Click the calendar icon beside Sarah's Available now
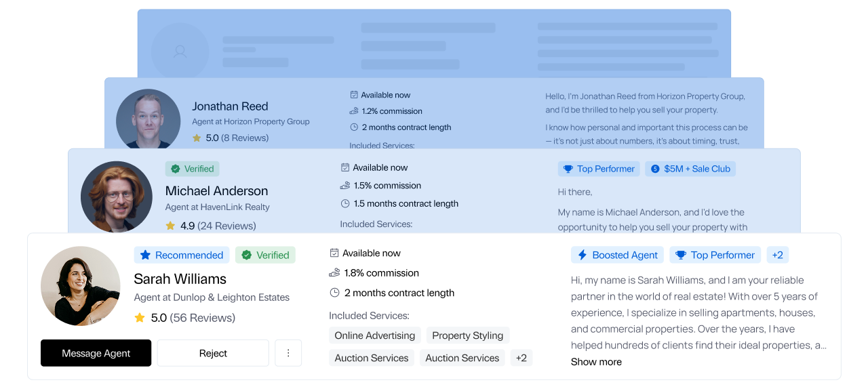Viewport: 868px width, 389px height. point(334,253)
